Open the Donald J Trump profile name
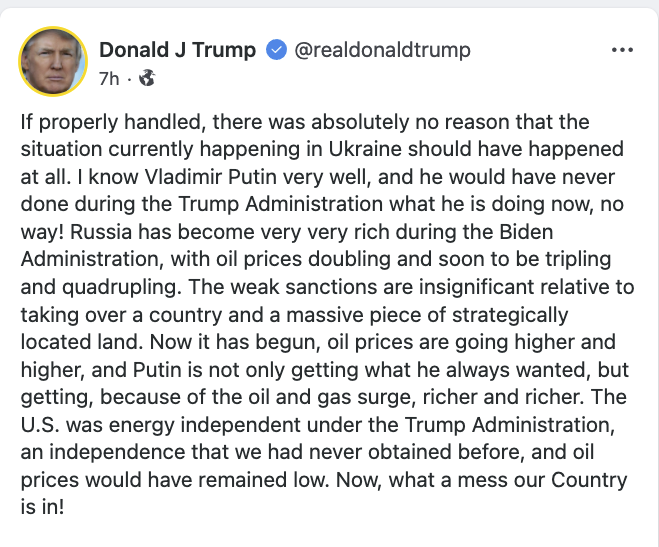This screenshot has width=659, height=547. [x=178, y=50]
